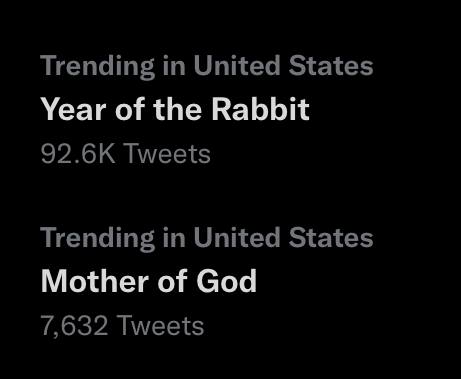Click the word Rabbit in first trend title

tap(261, 109)
